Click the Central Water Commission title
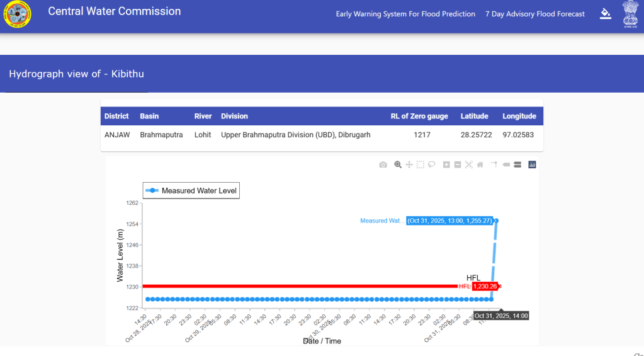Viewport: 644px width, 356px height. tap(115, 11)
